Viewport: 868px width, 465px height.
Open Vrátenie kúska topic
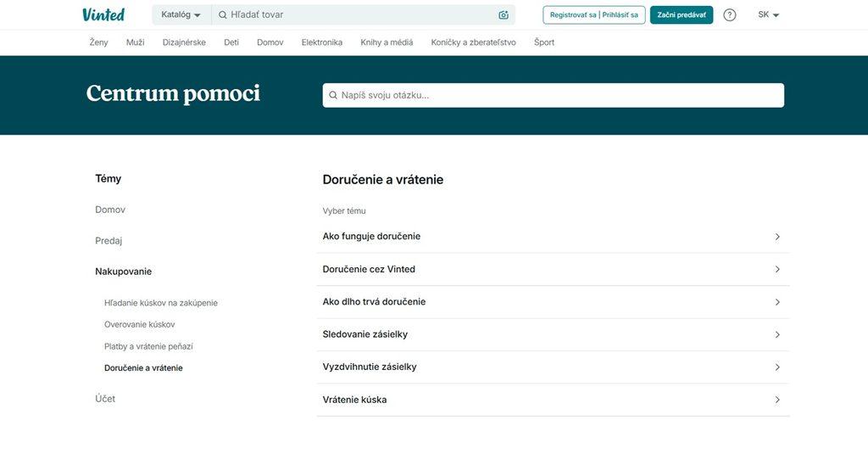click(x=553, y=400)
